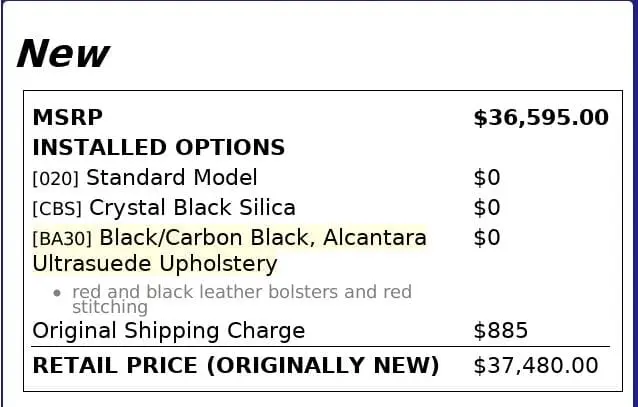Click highlighted Black/Carbon Black, Alcantara text
638x407 pixels.
[263, 238]
